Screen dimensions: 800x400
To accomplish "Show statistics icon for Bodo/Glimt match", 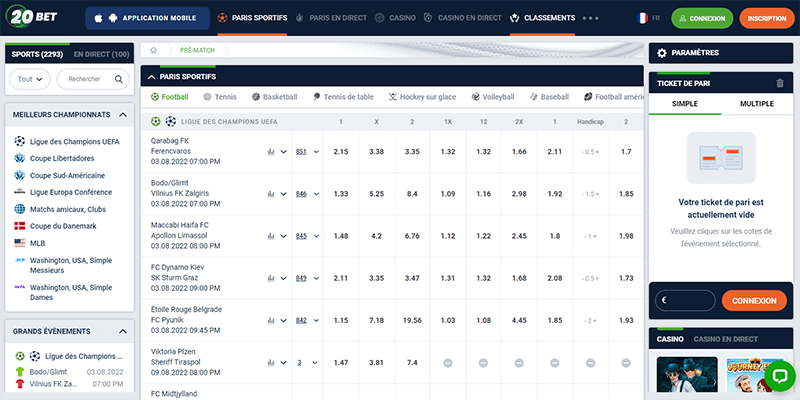I will coord(271,194).
